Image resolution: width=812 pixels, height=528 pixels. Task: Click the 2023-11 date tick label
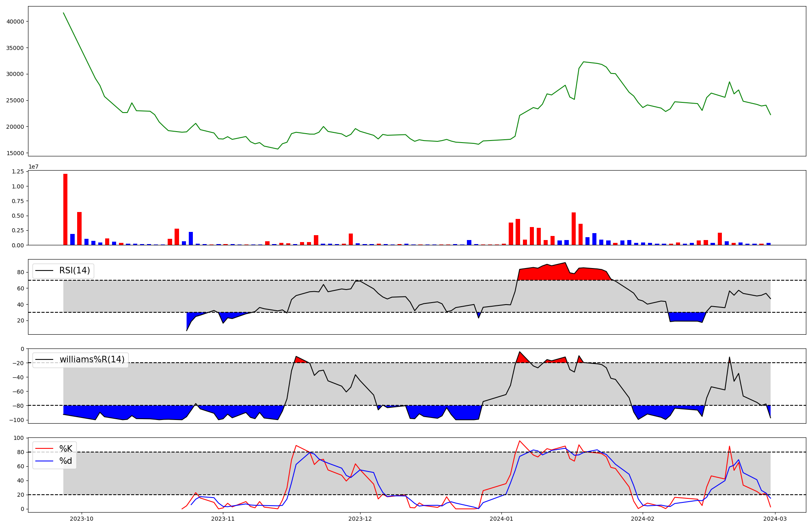coord(223,519)
